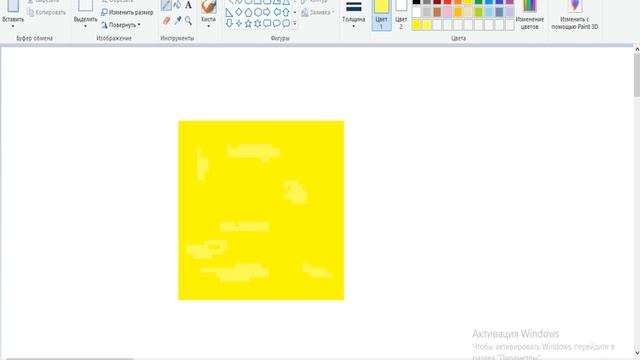The height and width of the screenshot is (360, 640).
Task: Click the Выделить selection rectangle button
Action: [85, 5]
